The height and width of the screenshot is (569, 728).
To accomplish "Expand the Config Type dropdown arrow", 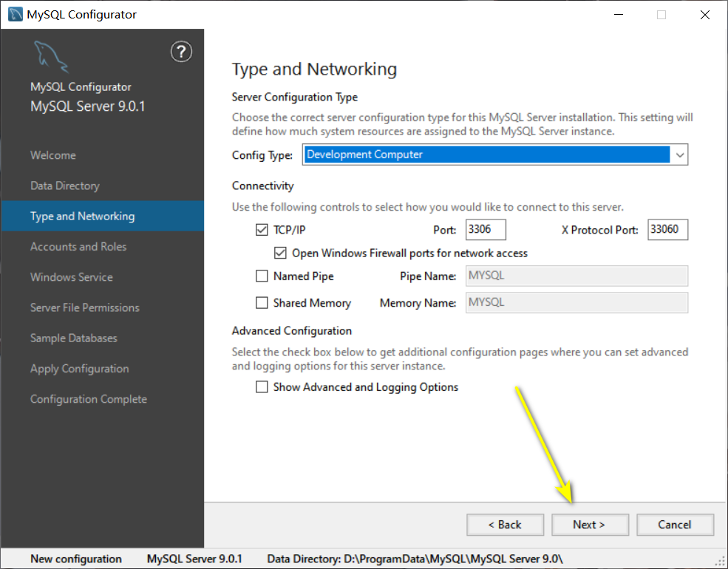I will click(x=680, y=154).
